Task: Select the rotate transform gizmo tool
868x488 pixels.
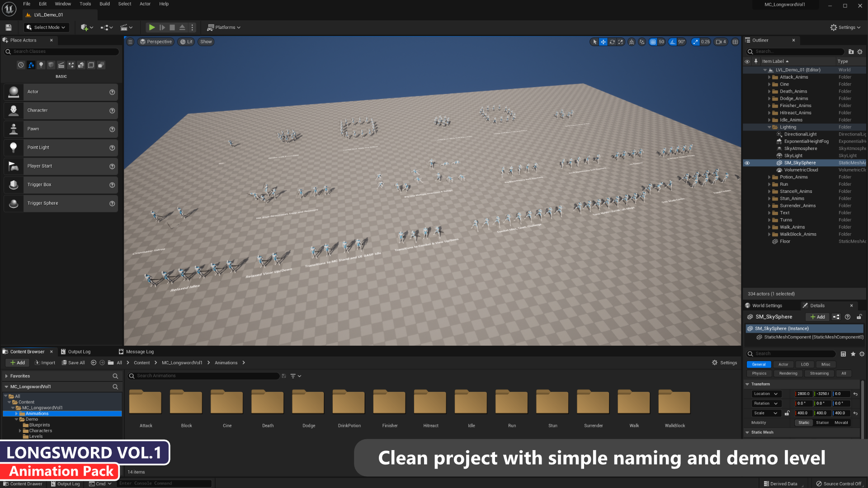Action: point(612,42)
